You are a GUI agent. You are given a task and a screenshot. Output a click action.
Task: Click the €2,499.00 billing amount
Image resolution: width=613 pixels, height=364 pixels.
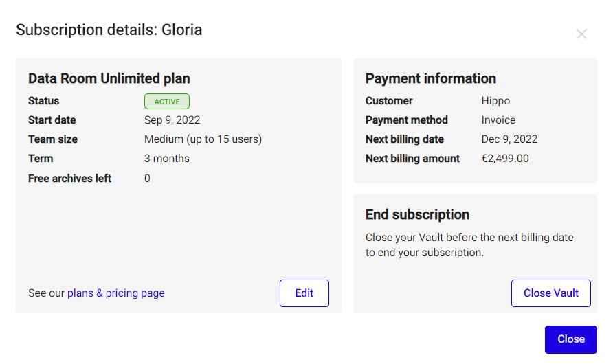[505, 159]
